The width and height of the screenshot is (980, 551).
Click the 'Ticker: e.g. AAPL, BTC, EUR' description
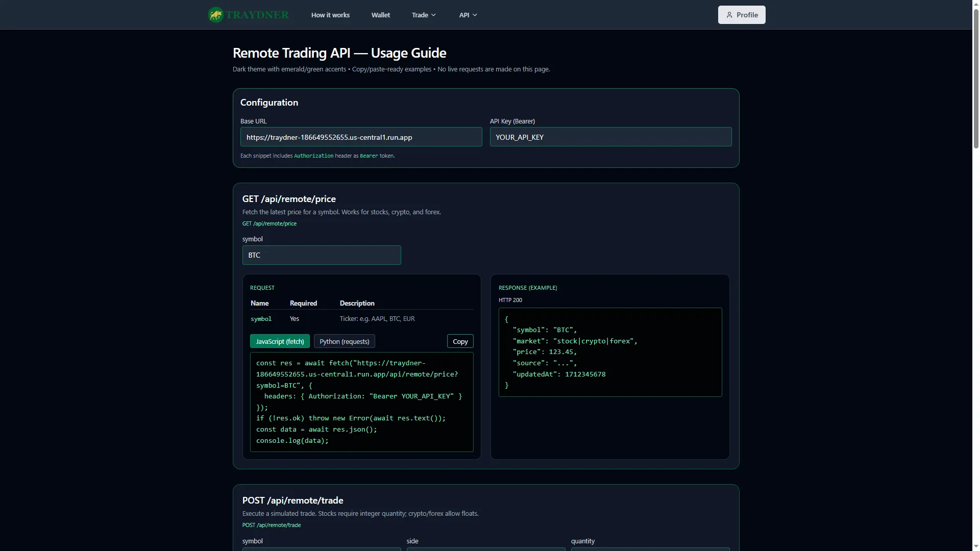377,319
